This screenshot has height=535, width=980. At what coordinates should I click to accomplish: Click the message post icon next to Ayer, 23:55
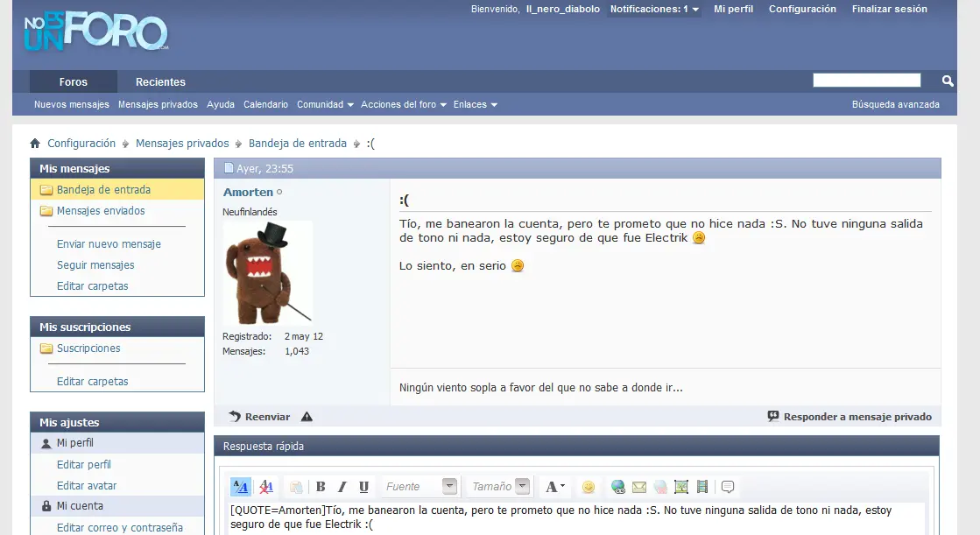tap(229, 168)
